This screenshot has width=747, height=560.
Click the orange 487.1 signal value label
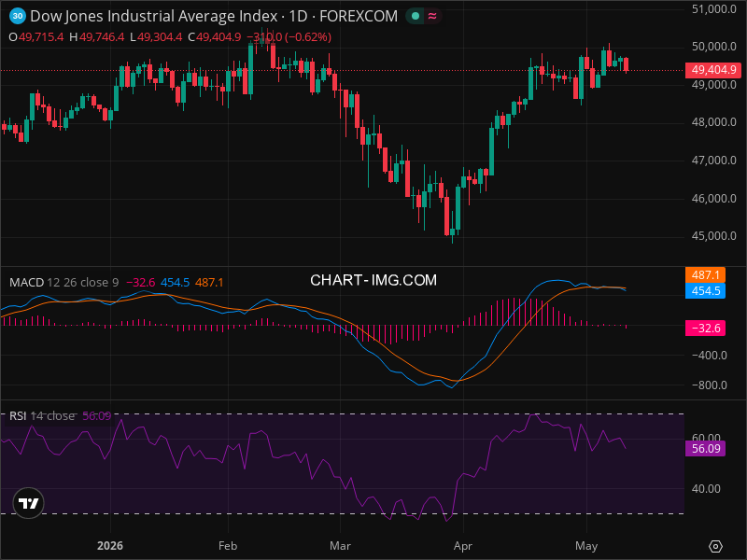pos(705,274)
